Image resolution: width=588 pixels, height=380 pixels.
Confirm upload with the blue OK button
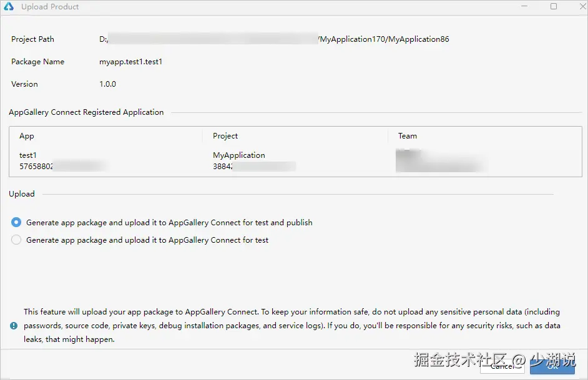pyautogui.click(x=552, y=366)
